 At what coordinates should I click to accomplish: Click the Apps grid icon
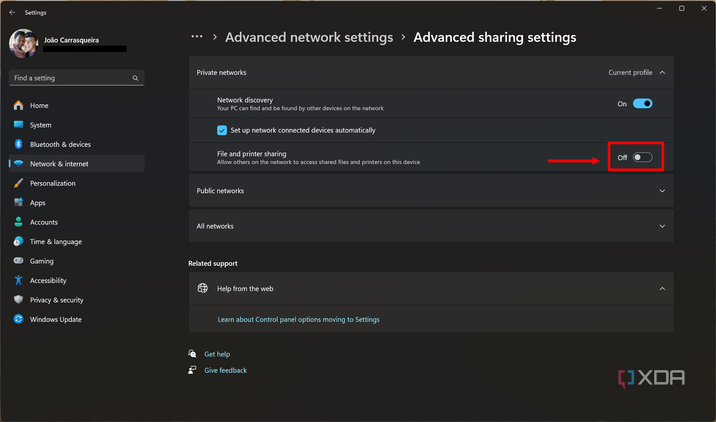pyautogui.click(x=18, y=202)
